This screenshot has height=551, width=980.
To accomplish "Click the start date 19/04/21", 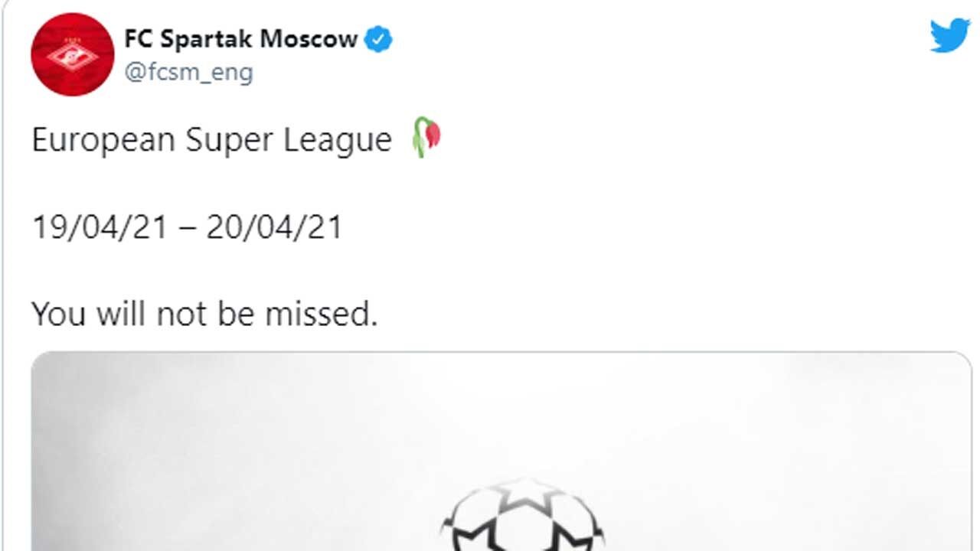I will [100, 228].
